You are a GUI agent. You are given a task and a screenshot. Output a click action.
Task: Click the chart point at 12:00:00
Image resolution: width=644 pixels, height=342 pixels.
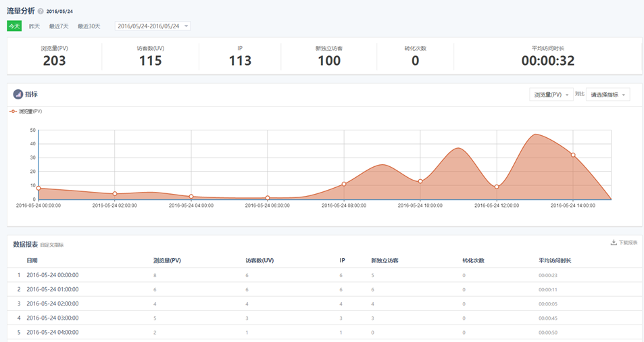(x=497, y=187)
